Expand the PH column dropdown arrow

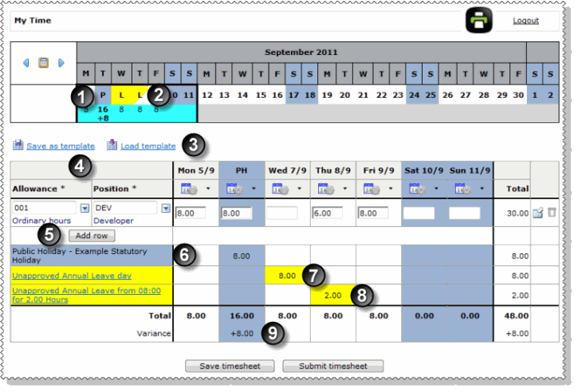point(254,189)
